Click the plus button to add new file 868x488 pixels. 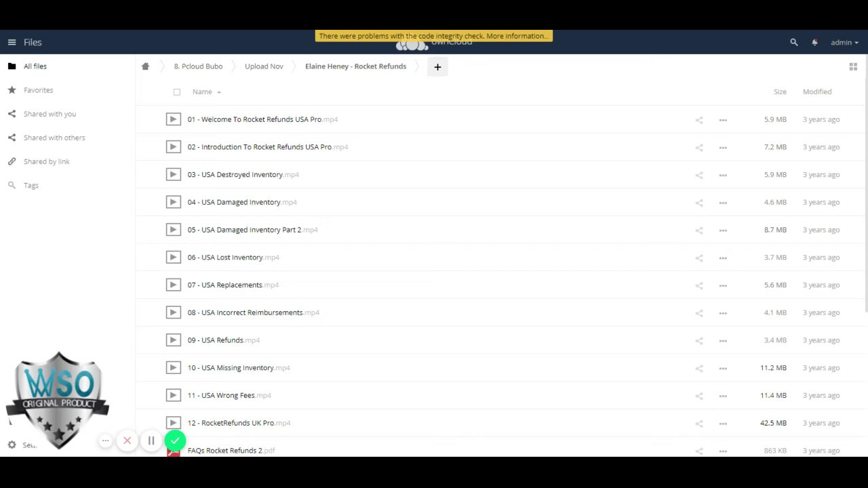pyautogui.click(x=437, y=66)
